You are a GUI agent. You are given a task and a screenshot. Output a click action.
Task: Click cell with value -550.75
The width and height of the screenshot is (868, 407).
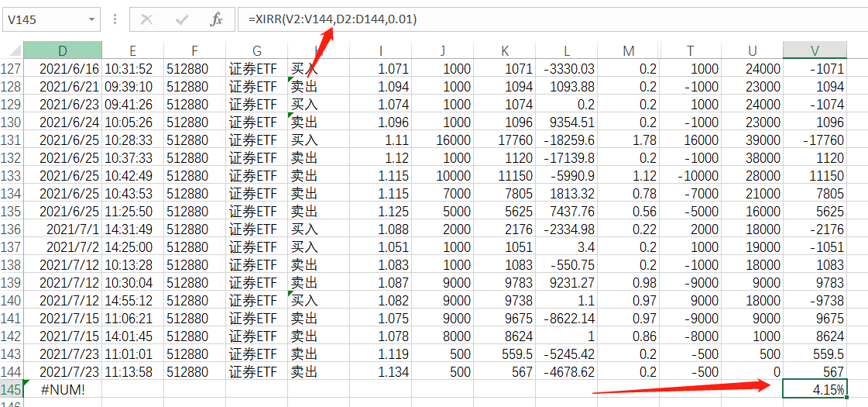pos(567,264)
